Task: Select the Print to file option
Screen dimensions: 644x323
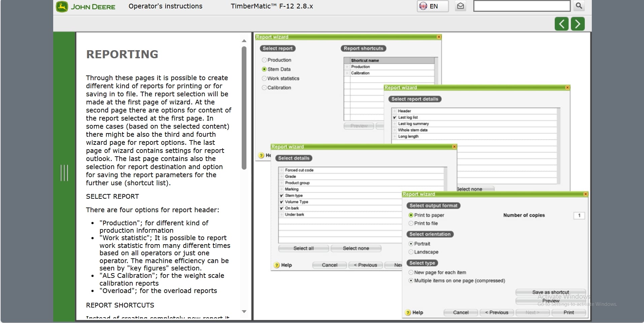Action: pyautogui.click(x=411, y=223)
